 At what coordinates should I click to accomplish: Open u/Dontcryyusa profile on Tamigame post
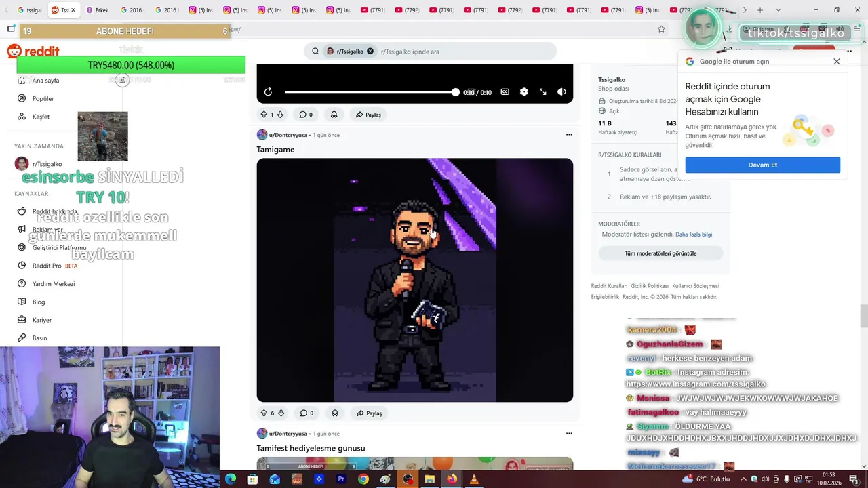288,135
